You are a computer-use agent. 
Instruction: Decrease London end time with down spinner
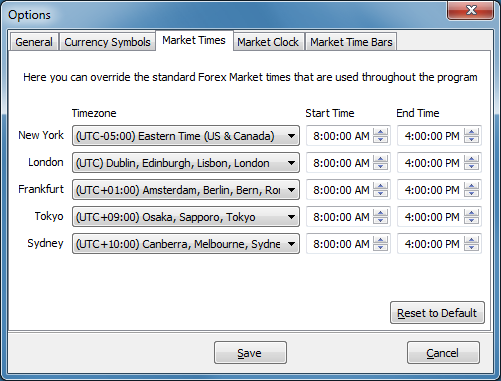pyautogui.click(x=471, y=166)
